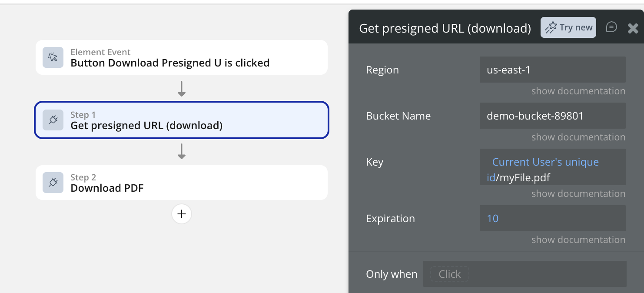Show documentation below the Bucket Name field
The width and height of the screenshot is (644, 293).
click(x=578, y=137)
